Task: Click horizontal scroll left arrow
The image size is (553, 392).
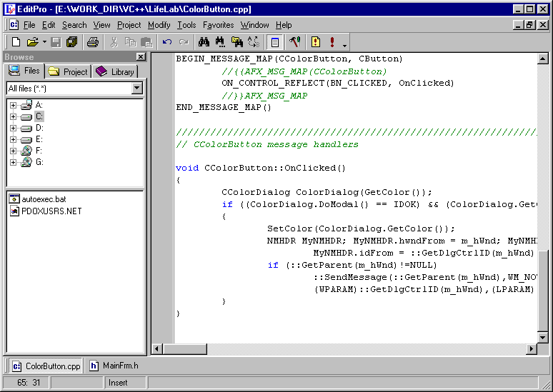Action: coord(157,349)
